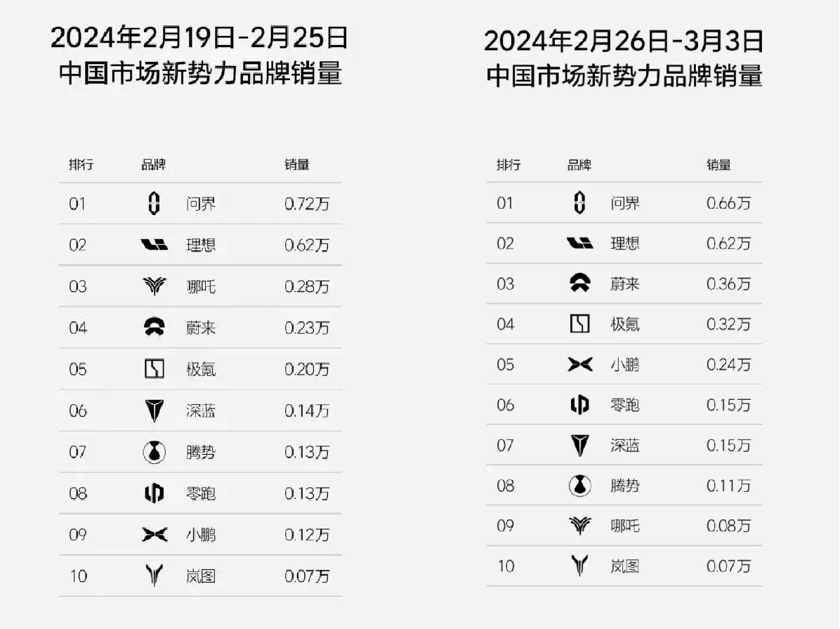The image size is (840, 629).
Task: Click the 问界 logo beside 0.72万 sales
Action: (x=154, y=204)
